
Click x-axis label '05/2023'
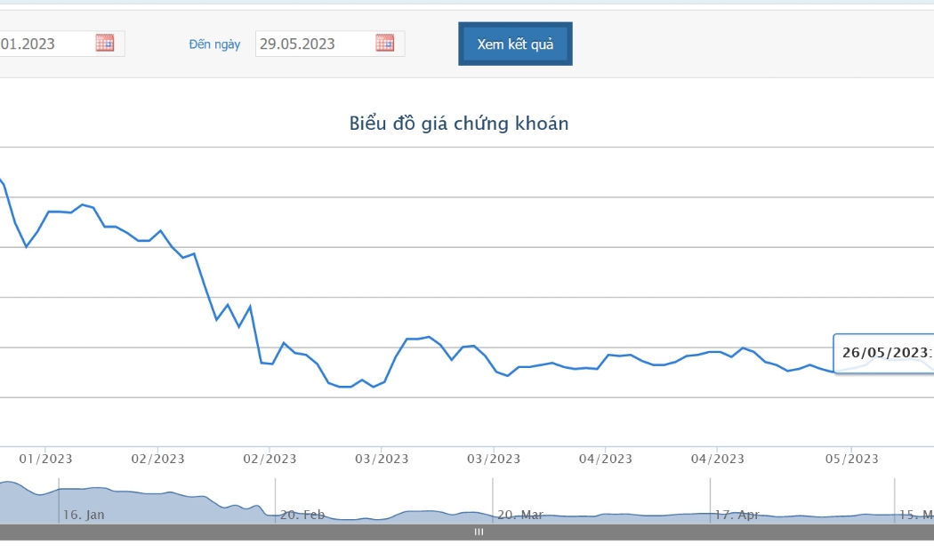coord(852,459)
